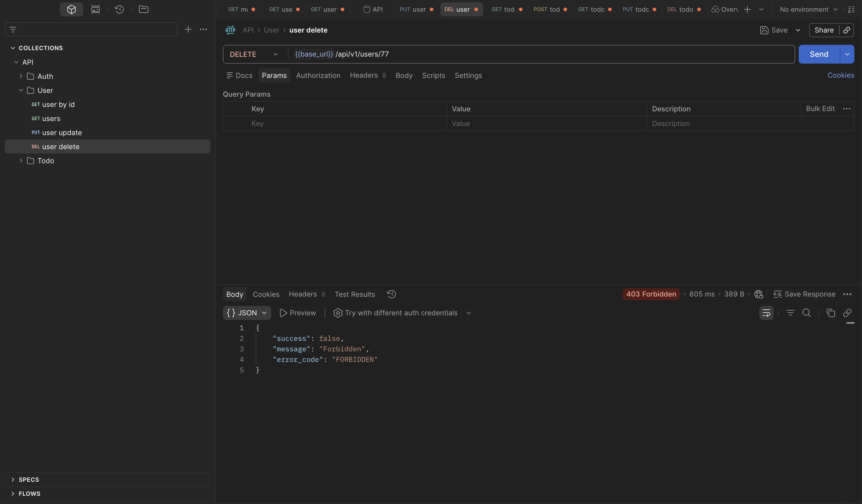Open the folder icon in sidebar toolbar
Screen dimensions: 862x504
pos(143,9)
